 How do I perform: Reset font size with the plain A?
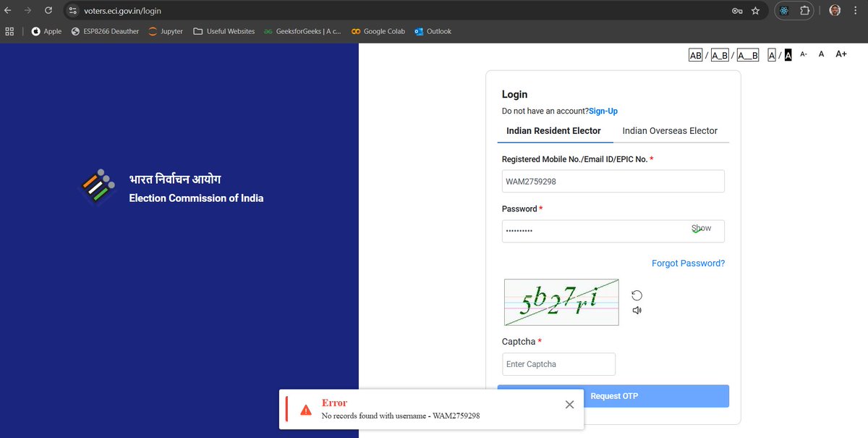821,54
